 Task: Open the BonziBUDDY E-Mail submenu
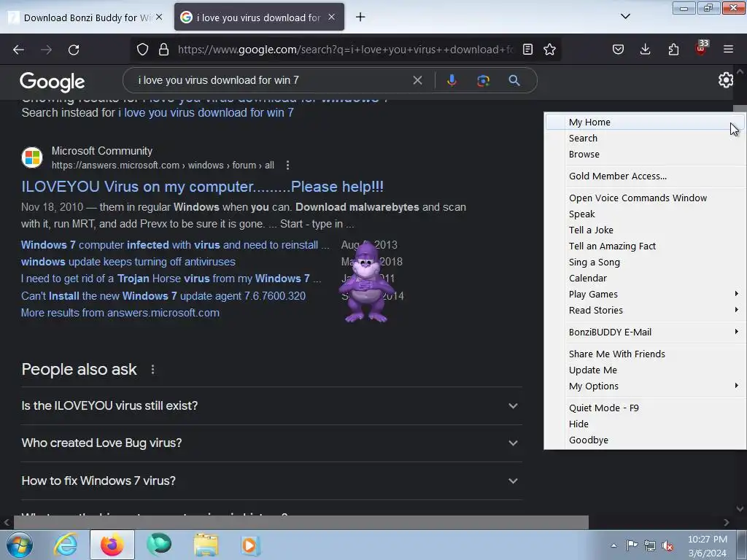(645, 332)
